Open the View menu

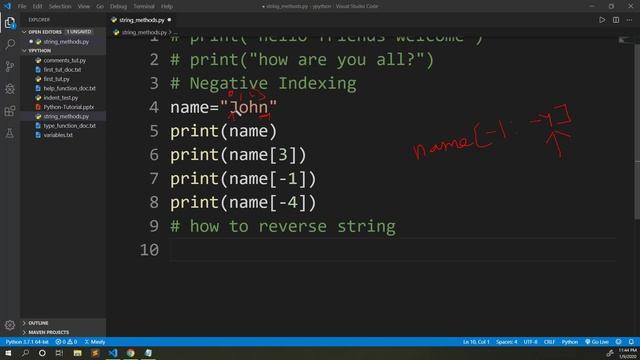click(x=84, y=6)
